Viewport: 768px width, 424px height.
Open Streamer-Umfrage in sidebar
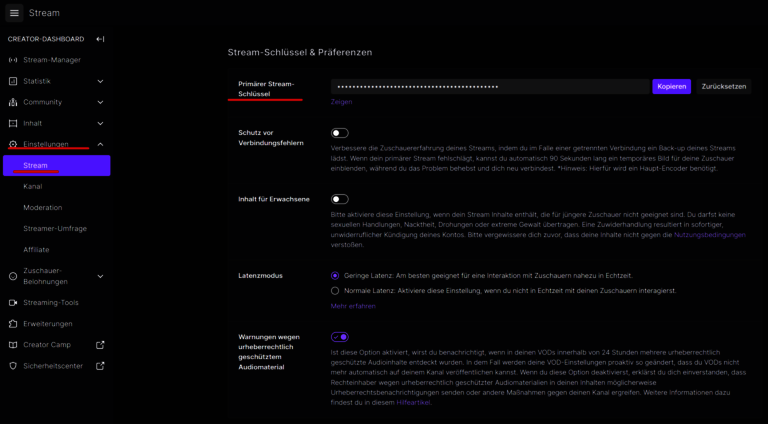[56, 229]
